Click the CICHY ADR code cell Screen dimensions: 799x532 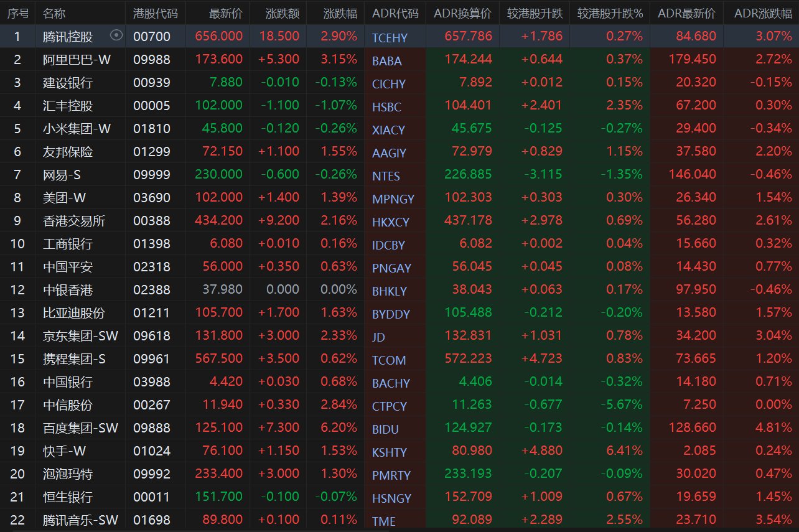click(389, 84)
